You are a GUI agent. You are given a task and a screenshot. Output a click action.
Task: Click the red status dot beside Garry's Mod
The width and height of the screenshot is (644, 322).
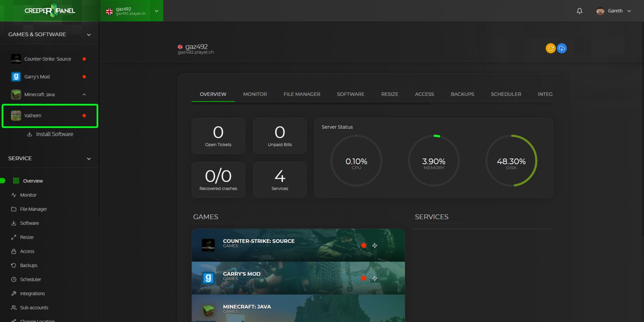[x=84, y=77]
